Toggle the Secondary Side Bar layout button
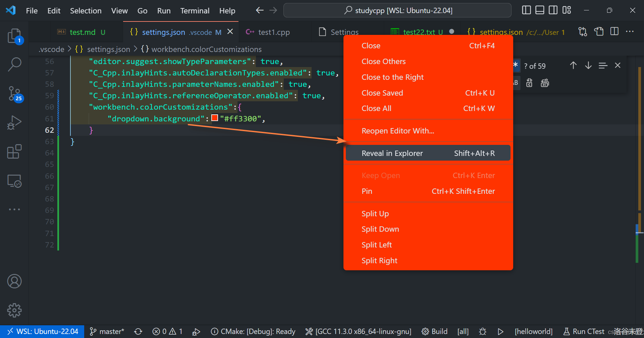644x338 pixels. click(x=553, y=10)
